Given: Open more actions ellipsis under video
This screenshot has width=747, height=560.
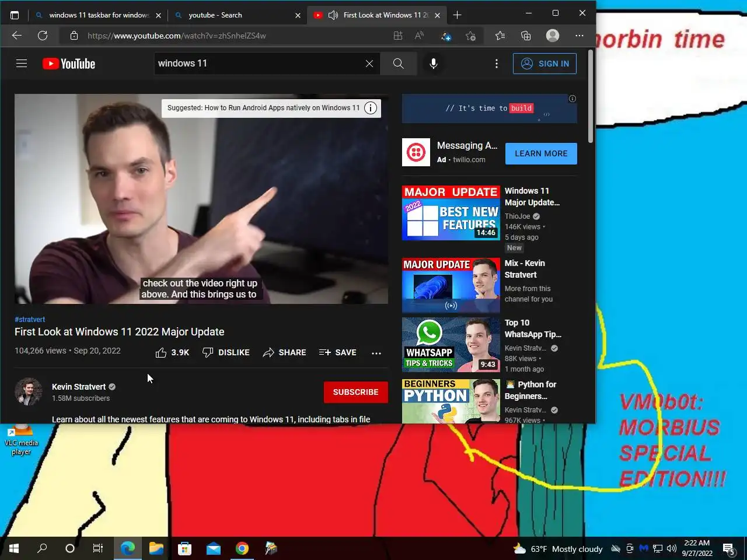Looking at the screenshot, I should (x=376, y=353).
